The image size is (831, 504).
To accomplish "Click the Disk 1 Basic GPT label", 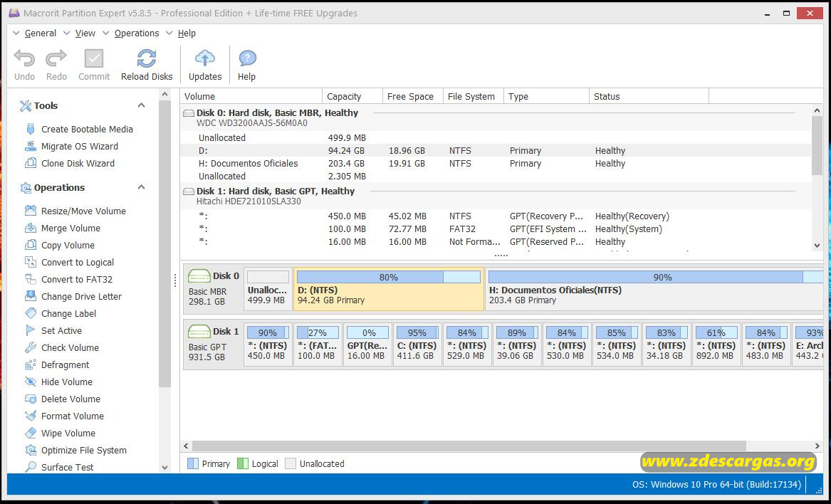I will (214, 345).
